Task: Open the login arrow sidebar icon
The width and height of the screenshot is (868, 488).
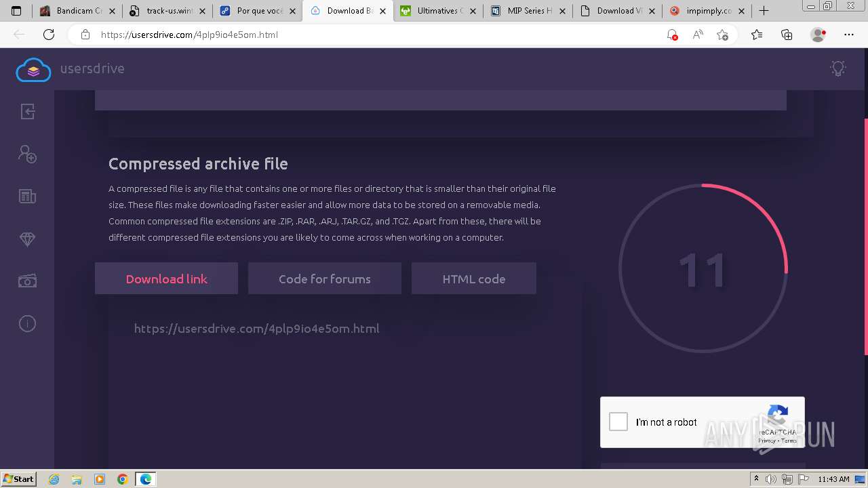Action: pyautogui.click(x=27, y=112)
